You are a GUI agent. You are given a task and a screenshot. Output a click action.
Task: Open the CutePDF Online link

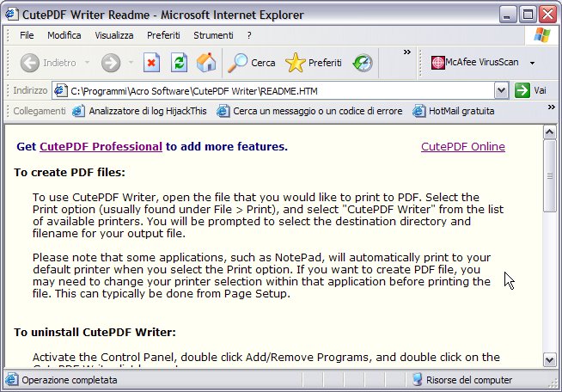click(x=462, y=147)
